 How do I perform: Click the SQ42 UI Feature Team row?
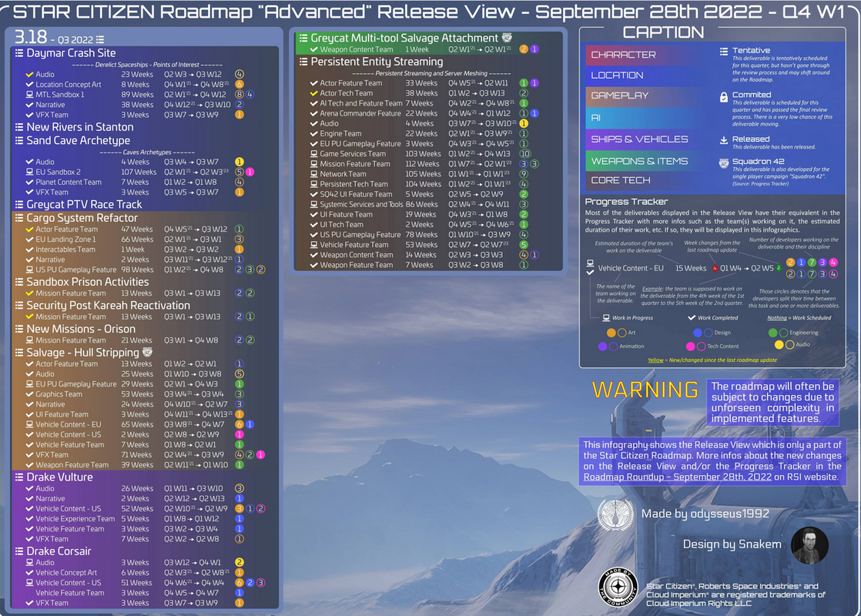(x=420, y=194)
